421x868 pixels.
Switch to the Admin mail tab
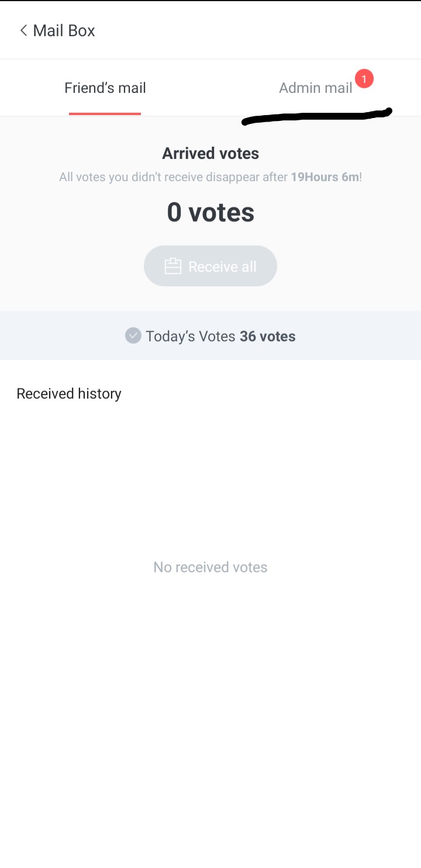click(x=316, y=88)
